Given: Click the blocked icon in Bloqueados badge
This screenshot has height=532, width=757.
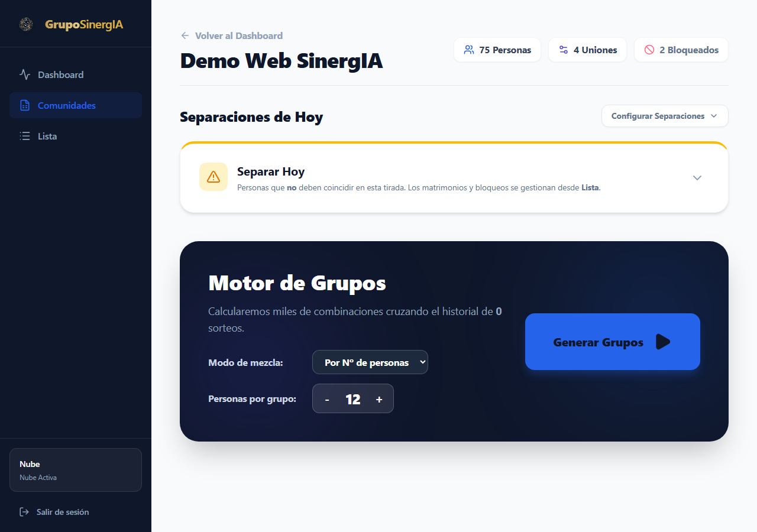Looking at the screenshot, I should (649, 50).
